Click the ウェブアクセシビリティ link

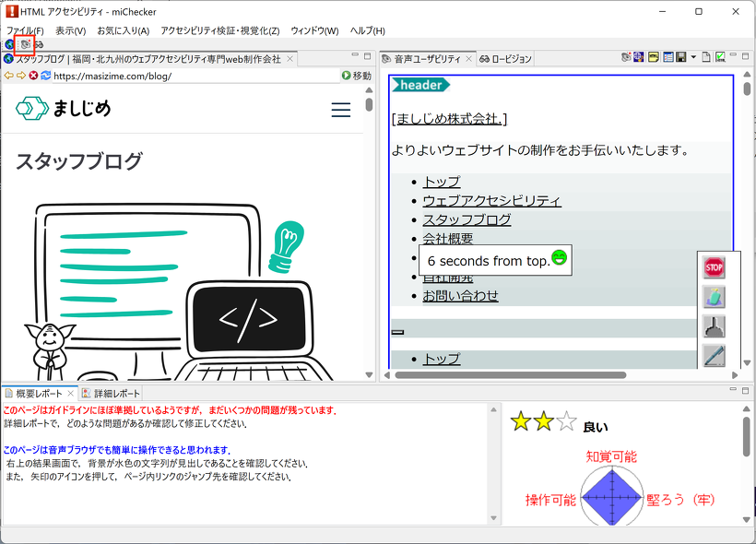(x=491, y=201)
